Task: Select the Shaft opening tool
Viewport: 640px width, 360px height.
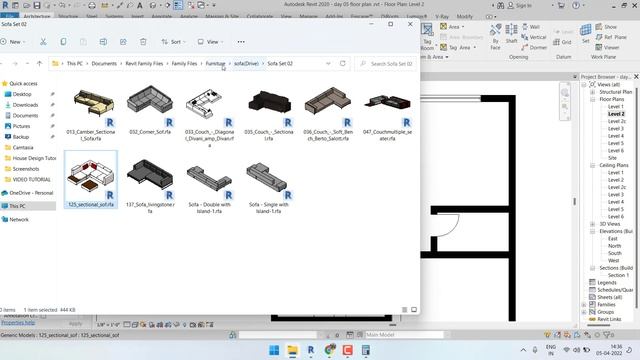Action: pyautogui.click(x=511, y=33)
